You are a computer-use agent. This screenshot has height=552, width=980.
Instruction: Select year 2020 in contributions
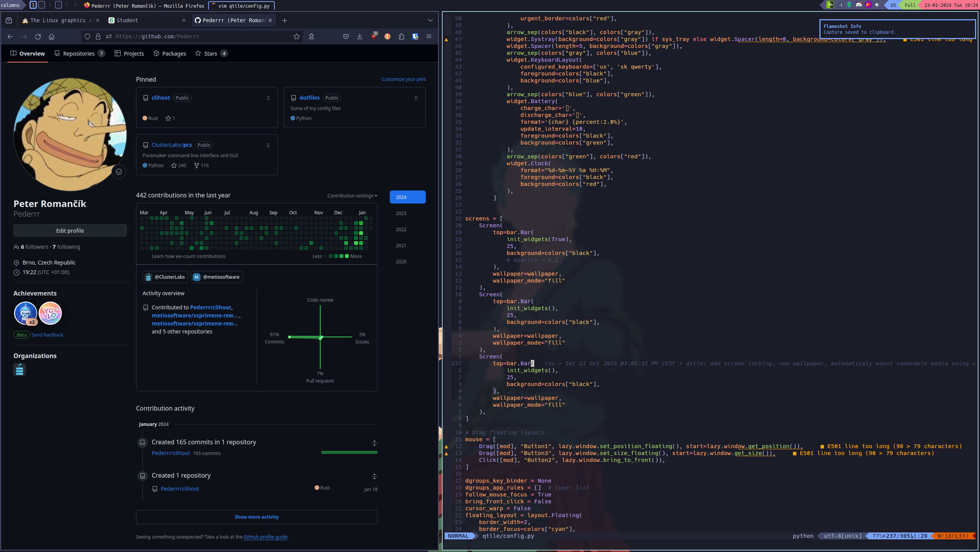[401, 262]
